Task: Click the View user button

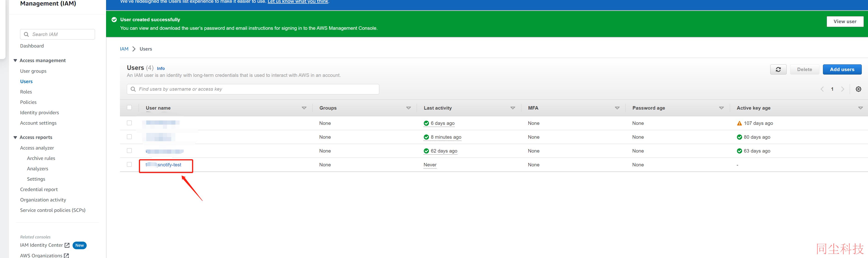Action: [845, 21]
